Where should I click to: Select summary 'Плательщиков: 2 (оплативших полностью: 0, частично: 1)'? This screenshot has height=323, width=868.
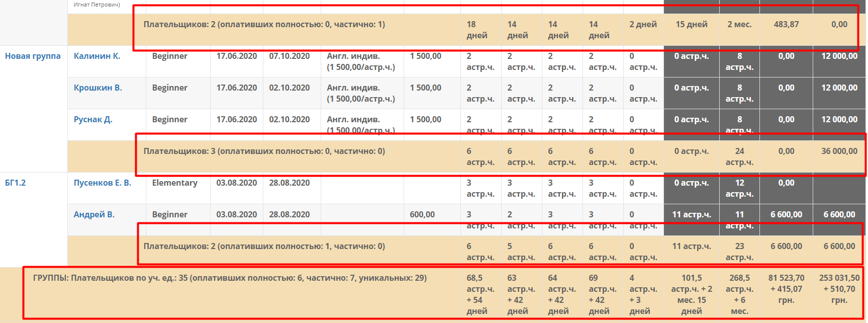[x=264, y=24]
